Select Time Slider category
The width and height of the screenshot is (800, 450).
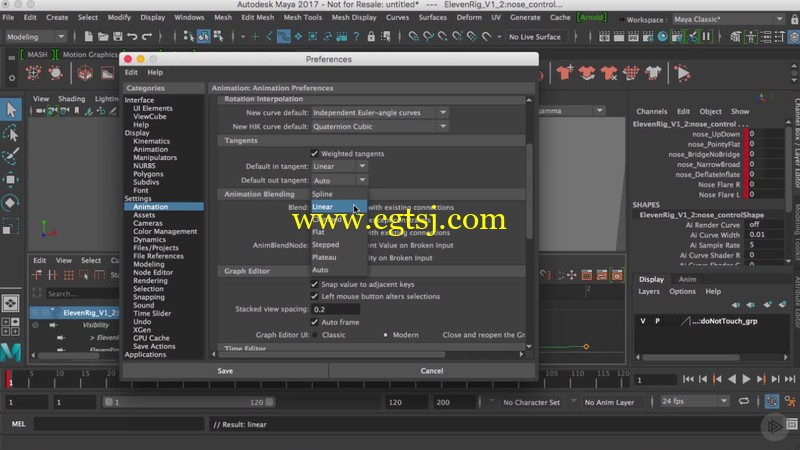pyautogui.click(x=152, y=313)
